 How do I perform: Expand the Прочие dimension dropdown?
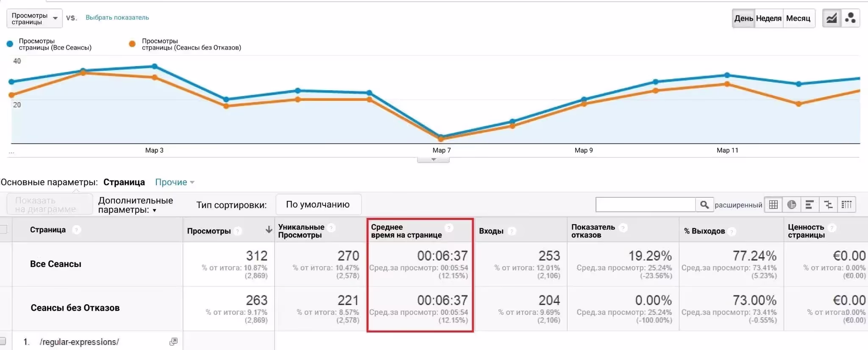175,182
